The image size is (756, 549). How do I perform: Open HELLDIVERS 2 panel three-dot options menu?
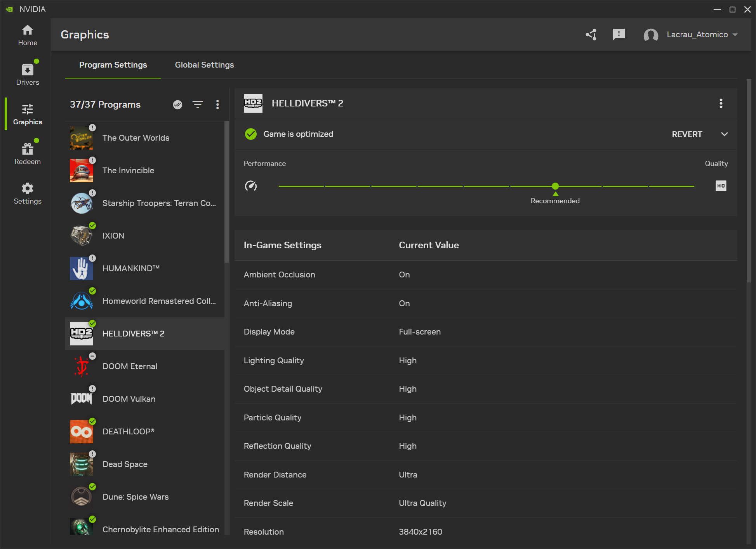click(721, 103)
